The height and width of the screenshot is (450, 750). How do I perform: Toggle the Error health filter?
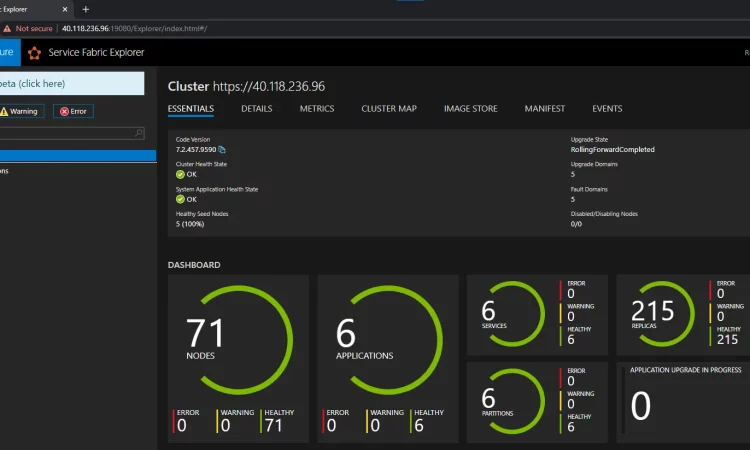[73, 111]
